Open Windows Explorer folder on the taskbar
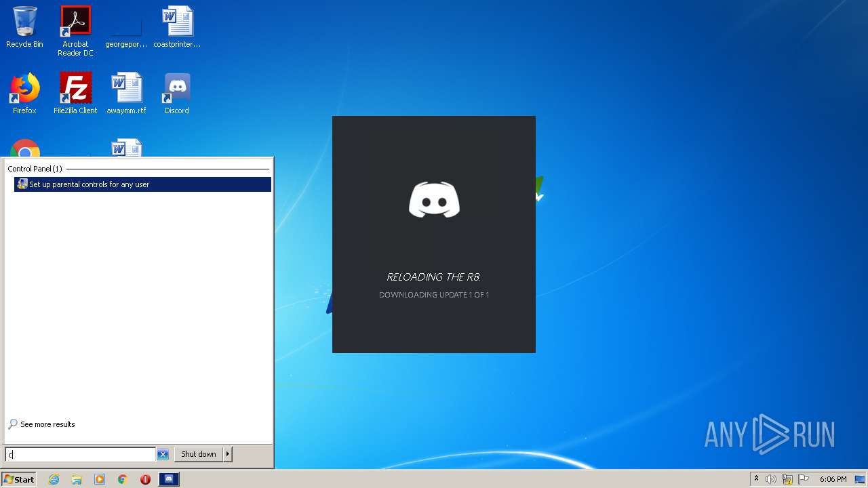This screenshot has height=488, width=868. [77, 479]
